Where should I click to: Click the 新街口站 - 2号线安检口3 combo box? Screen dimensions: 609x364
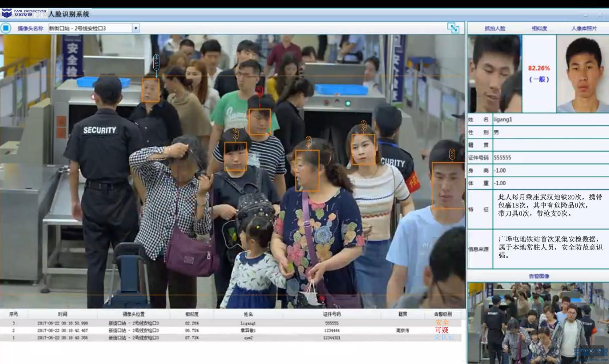click(x=94, y=28)
